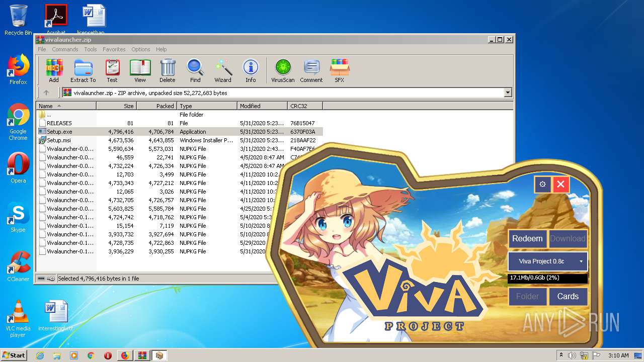The height and width of the screenshot is (362, 644).
Task: Open the Help menu
Action: pyautogui.click(x=161, y=49)
